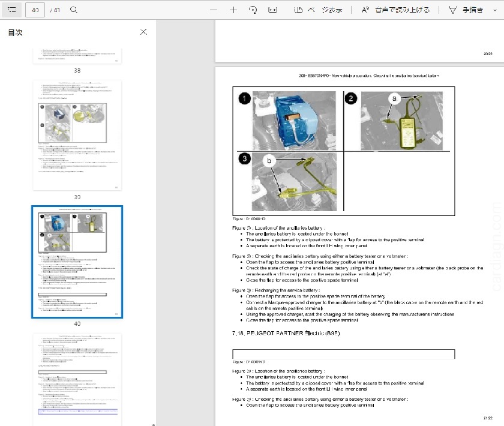This screenshot has height=426, width=504.
Task: Click bullet 'Connect a Marque-approved charger'
Action: [x=365, y=305]
